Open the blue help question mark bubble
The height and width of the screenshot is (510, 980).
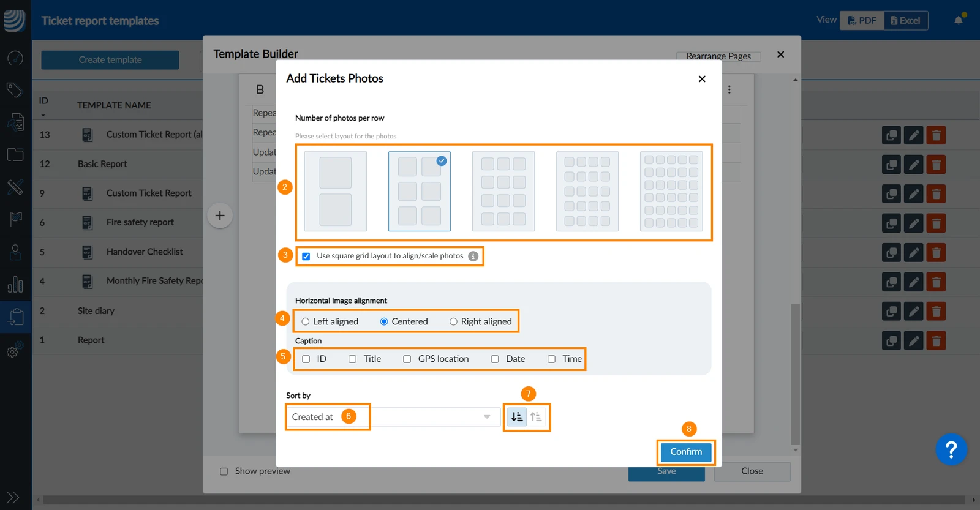pyautogui.click(x=951, y=450)
